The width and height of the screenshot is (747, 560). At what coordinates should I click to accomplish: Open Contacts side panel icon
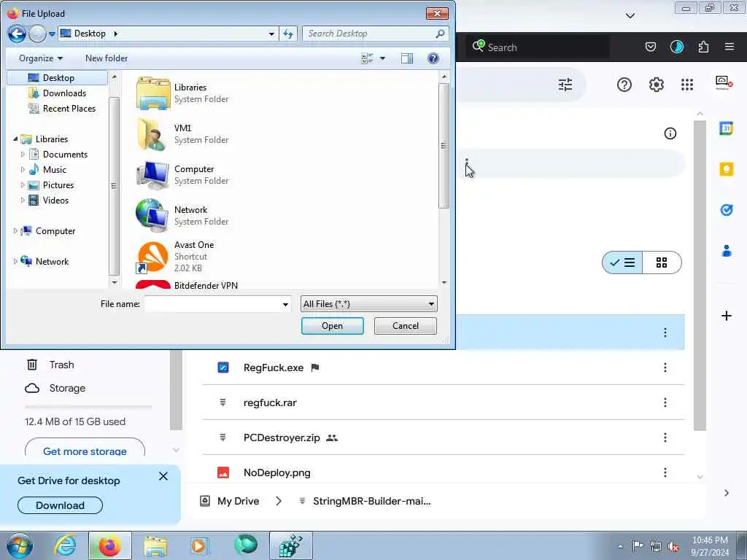726,251
